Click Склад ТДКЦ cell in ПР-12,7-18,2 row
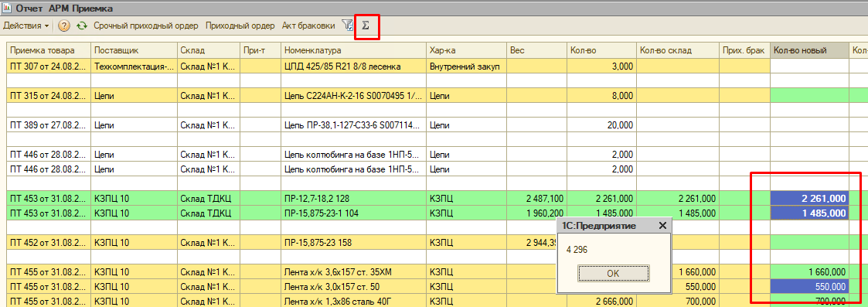 click(208, 198)
